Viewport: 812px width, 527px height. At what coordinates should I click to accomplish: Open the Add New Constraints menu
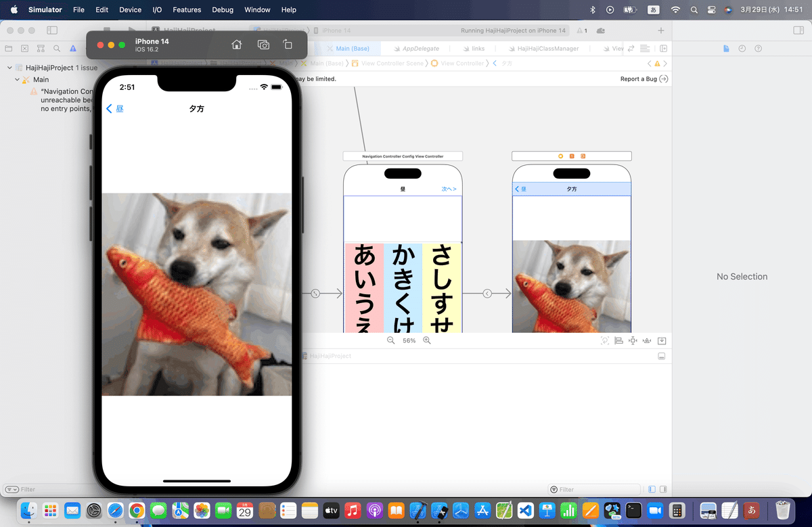point(633,340)
